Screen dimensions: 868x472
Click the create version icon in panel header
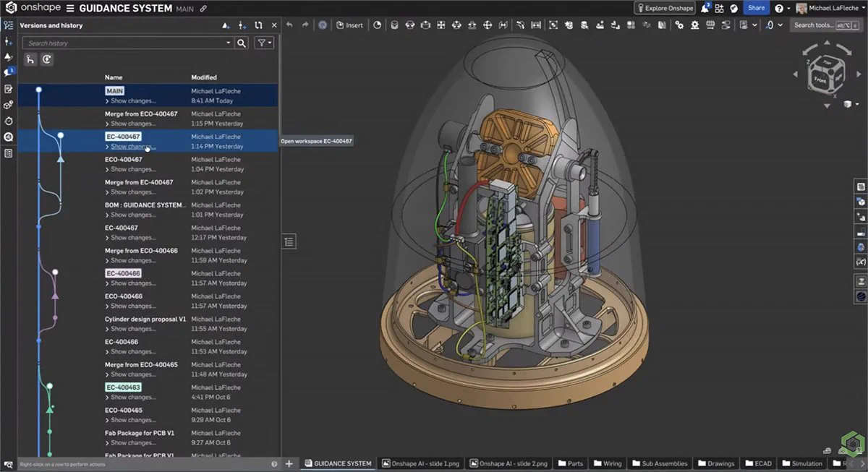click(226, 25)
